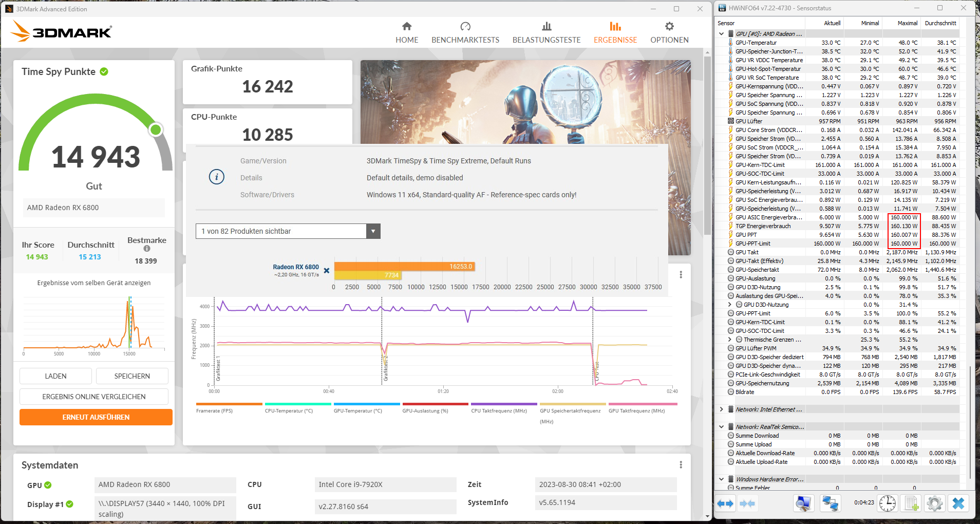Image resolution: width=980 pixels, height=524 pixels.
Task: Click the Durchschnitt column header in HWiNFO
Action: click(x=940, y=23)
